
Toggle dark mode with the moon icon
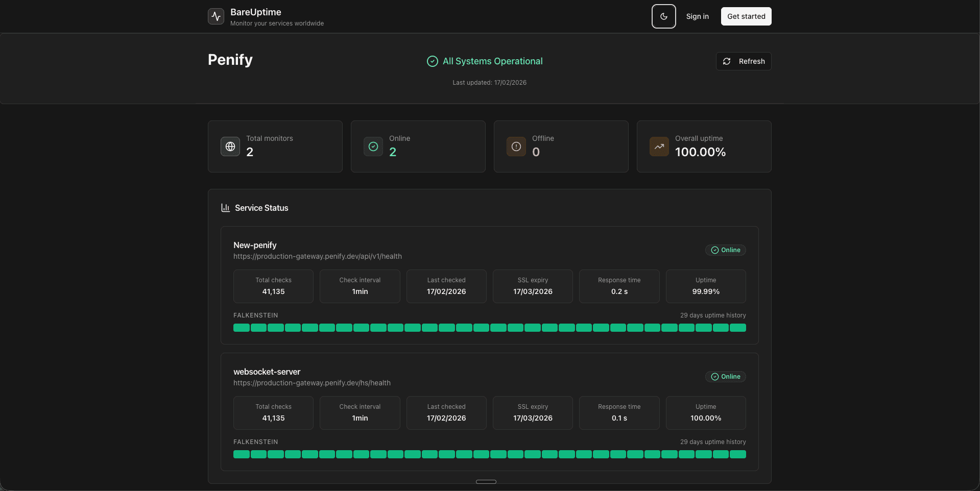[x=663, y=16]
